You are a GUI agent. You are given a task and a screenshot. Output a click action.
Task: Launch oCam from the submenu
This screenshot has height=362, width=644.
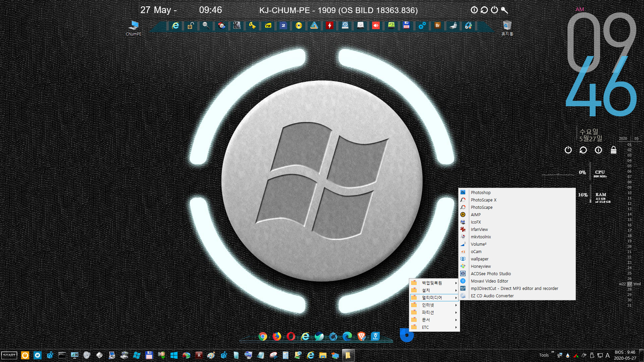click(x=517, y=251)
